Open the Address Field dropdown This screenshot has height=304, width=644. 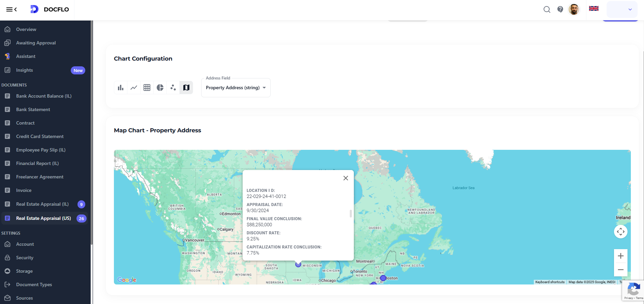(236, 88)
